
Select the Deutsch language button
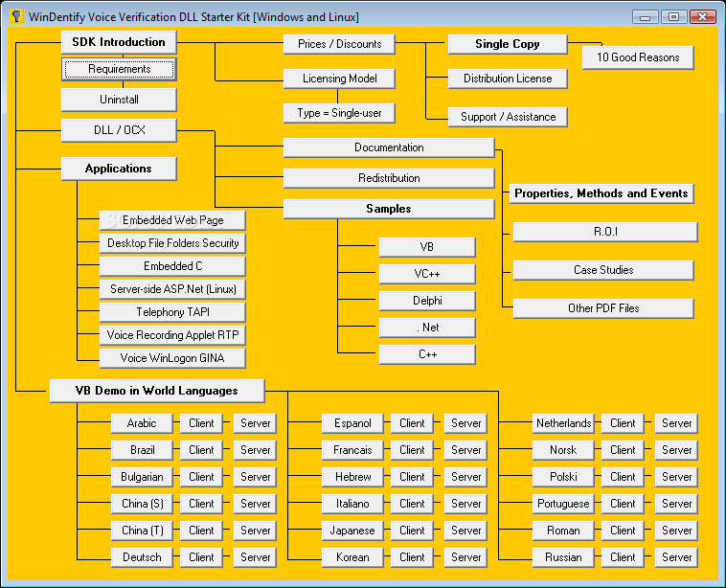(142, 558)
